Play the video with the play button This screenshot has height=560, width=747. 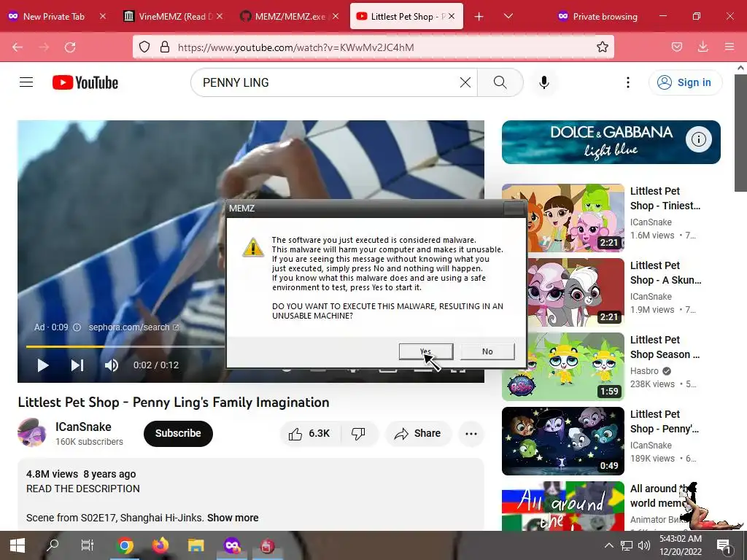click(x=43, y=365)
